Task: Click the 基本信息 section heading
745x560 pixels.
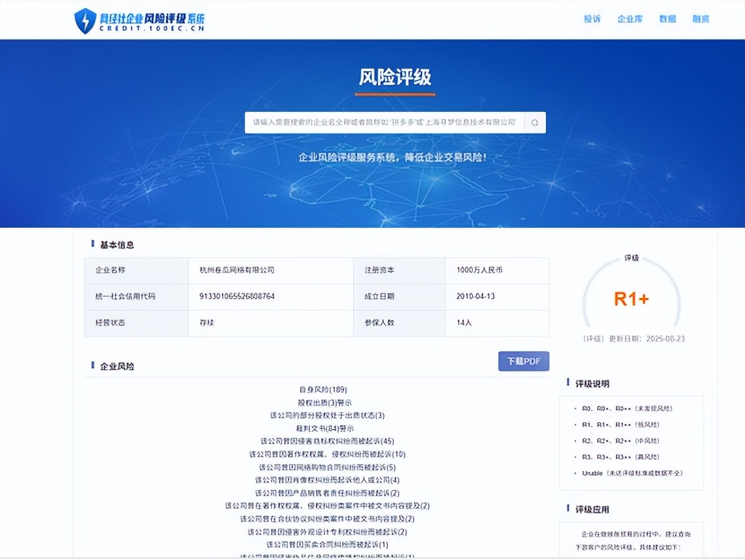Action: coord(117,245)
